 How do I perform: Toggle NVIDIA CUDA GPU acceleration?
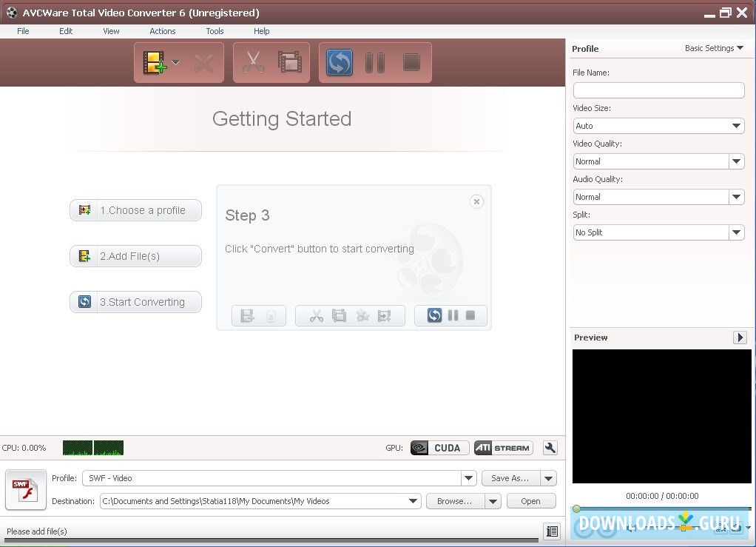(439, 448)
